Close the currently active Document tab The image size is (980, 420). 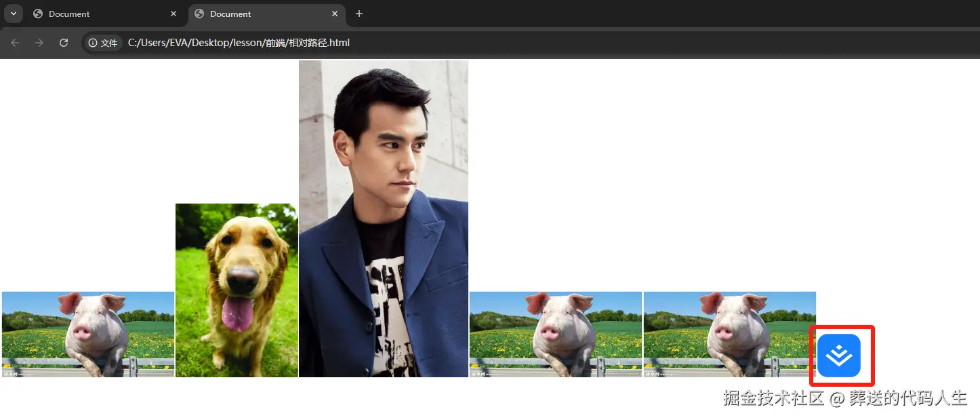click(x=335, y=14)
